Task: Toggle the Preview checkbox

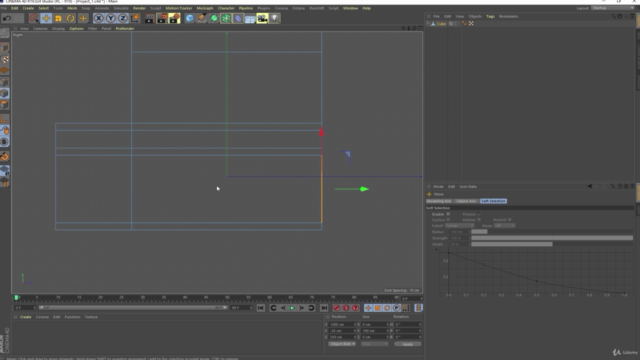Action: 479,214
